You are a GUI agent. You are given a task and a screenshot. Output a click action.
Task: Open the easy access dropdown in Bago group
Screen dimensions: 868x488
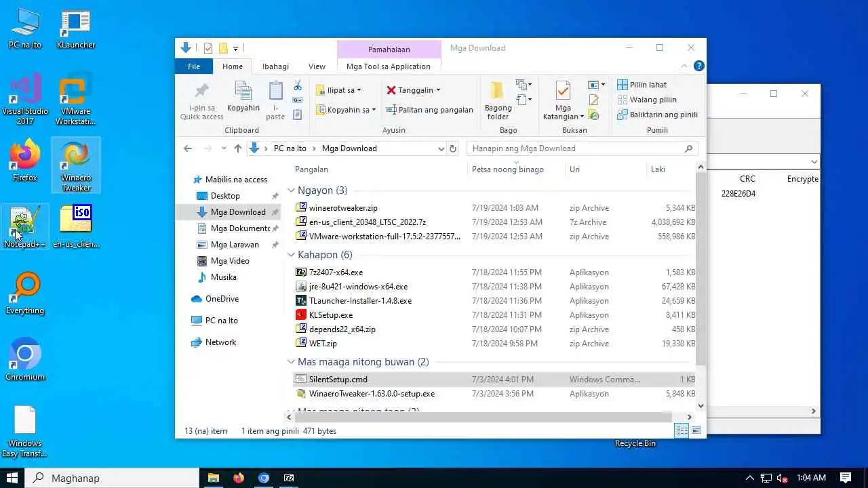(524, 100)
